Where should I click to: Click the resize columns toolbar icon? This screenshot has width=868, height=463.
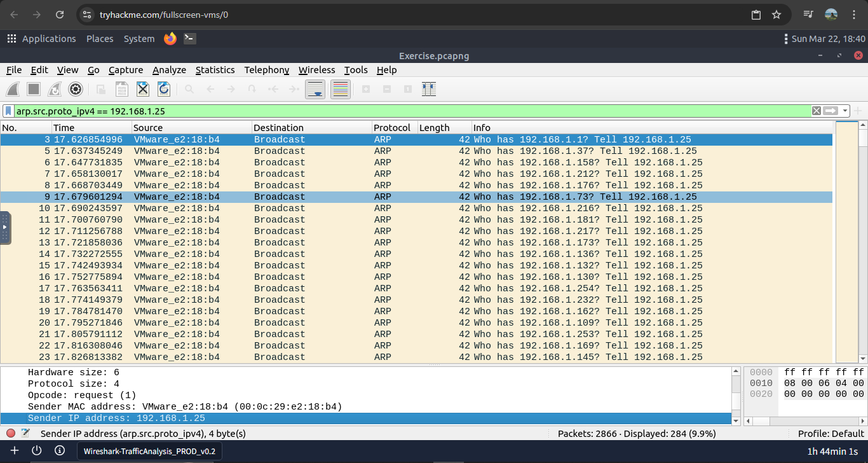(429, 90)
